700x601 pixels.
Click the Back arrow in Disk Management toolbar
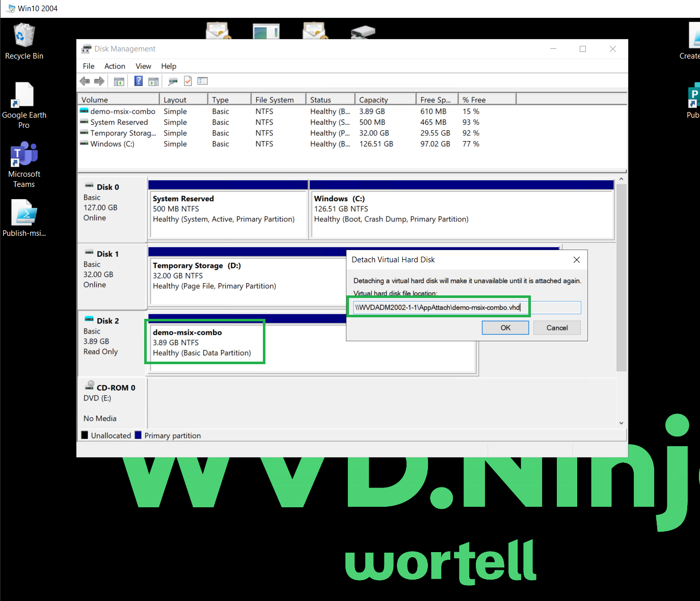point(85,81)
